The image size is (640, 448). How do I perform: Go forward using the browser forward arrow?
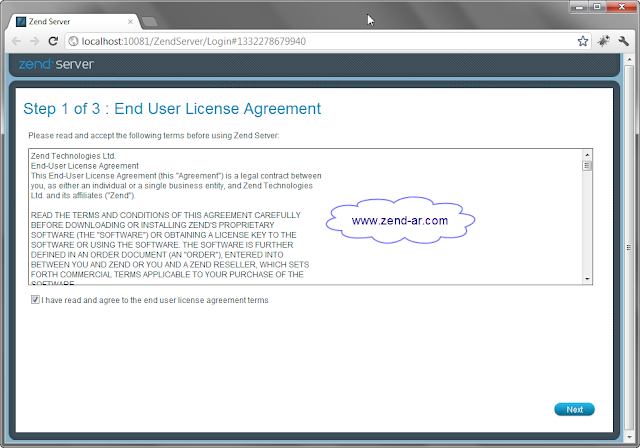34,41
